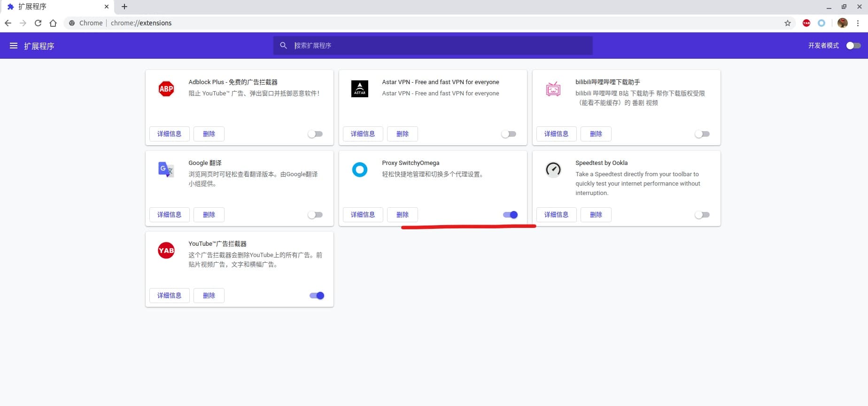The image size is (868, 406).
Task: Enable the Google 翻译 extension
Action: pyautogui.click(x=315, y=215)
